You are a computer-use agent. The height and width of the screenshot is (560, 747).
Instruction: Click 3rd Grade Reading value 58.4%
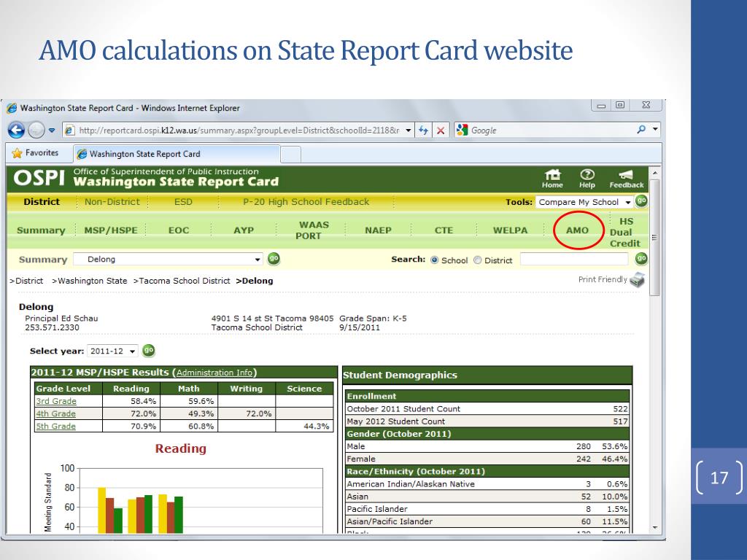(144, 401)
